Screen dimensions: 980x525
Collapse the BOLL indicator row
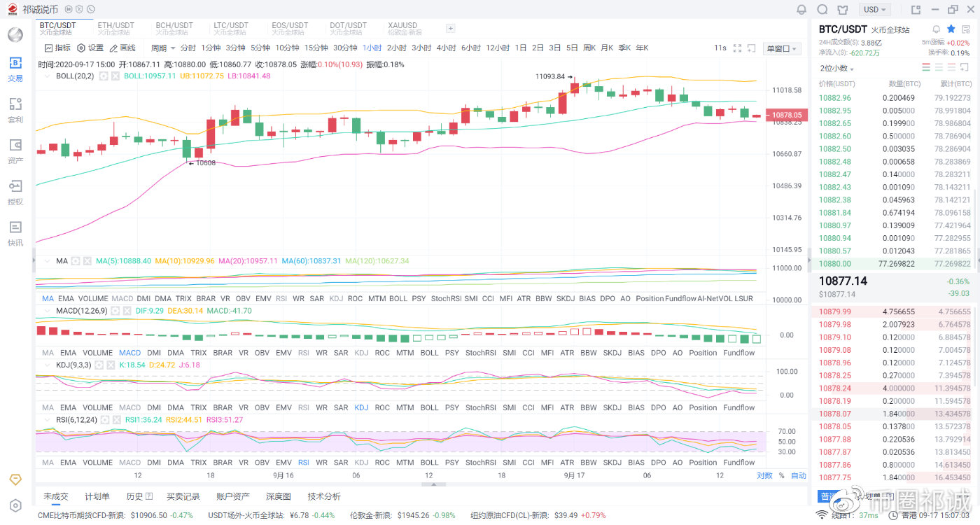[48, 76]
